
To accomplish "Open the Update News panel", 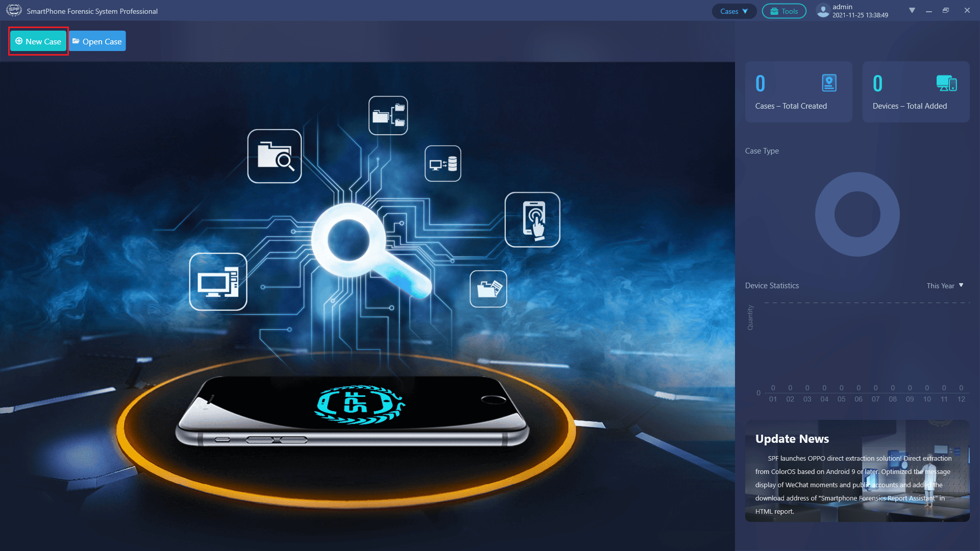I will point(857,471).
